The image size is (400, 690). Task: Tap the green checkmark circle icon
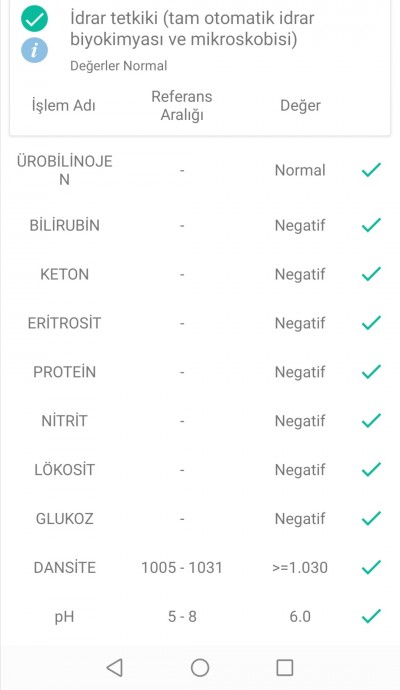[x=34, y=18]
